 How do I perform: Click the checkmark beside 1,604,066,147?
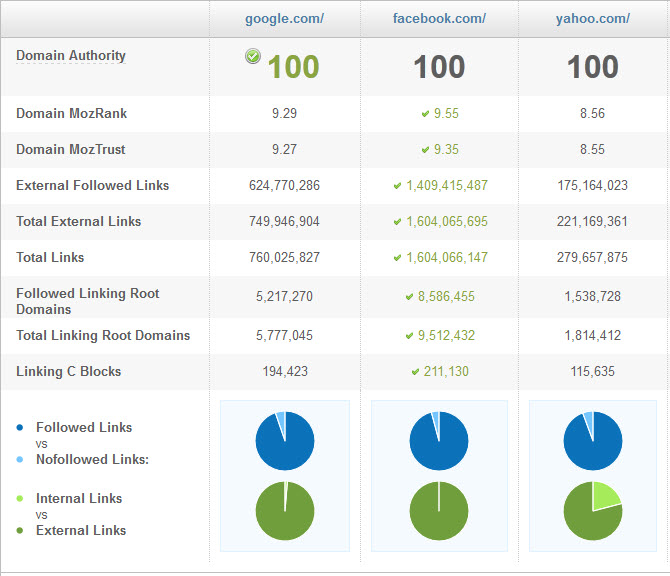tap(397, 258)
